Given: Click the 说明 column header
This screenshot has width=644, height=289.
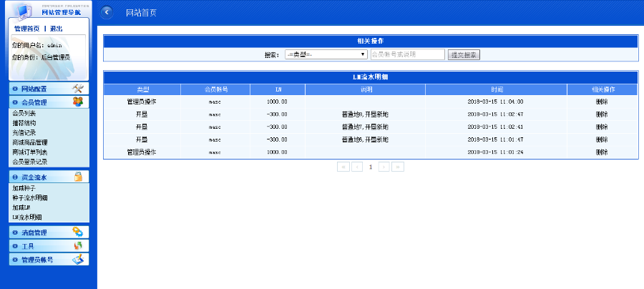Looking at the screenshot, I should (x=365, y=89).
